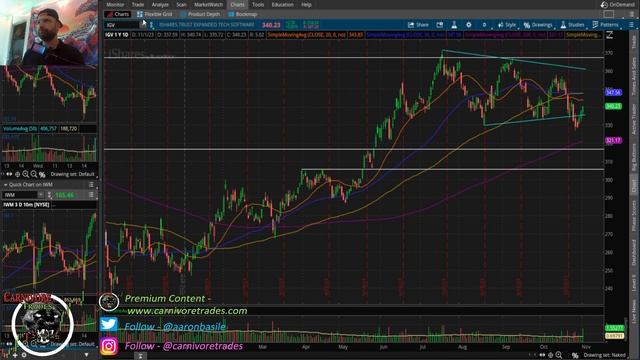Viewport: 640px width, 360px height.
Task: Click percent drawing icon in main chart bottom toolbar
Action: (x=575, y=355)
